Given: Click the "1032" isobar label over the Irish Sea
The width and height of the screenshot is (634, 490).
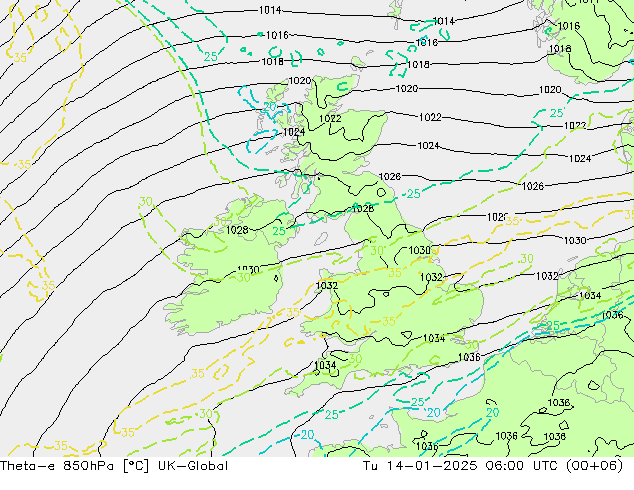Looking at the screenshot, I should [x=327, y=285].
